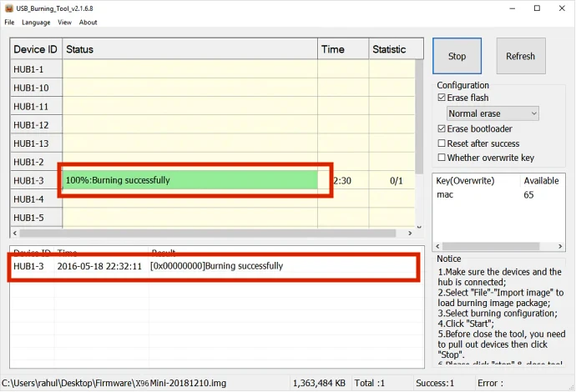Click the USB Burning Tool app icon
576x392 pixels.
coord(9,8)
